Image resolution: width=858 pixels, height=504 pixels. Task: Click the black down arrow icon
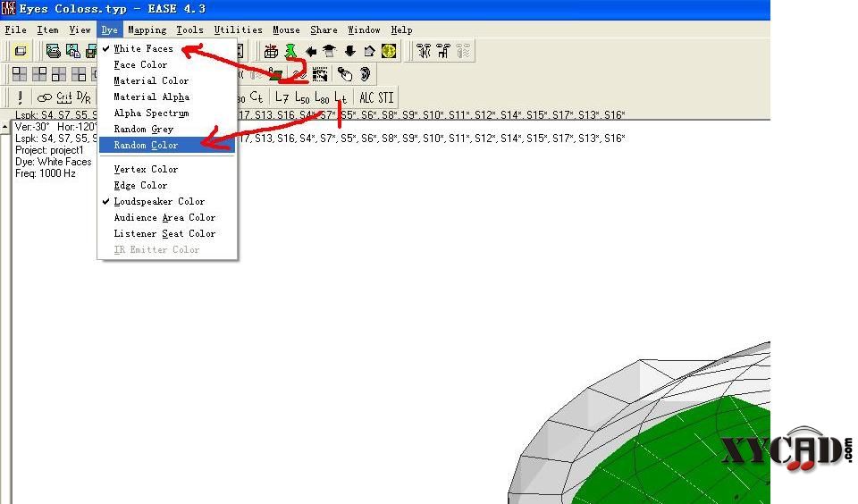(x=349, y=52)
